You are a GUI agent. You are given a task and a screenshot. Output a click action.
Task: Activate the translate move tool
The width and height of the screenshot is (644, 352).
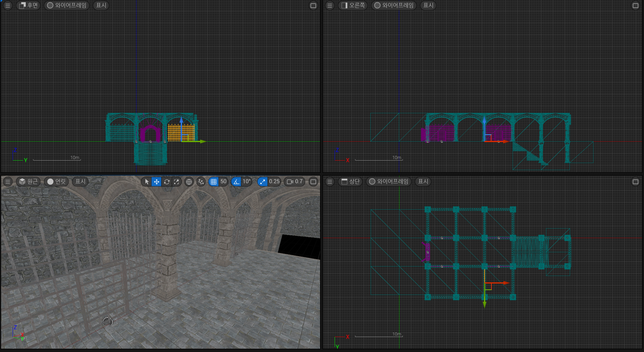pos(157,182)
